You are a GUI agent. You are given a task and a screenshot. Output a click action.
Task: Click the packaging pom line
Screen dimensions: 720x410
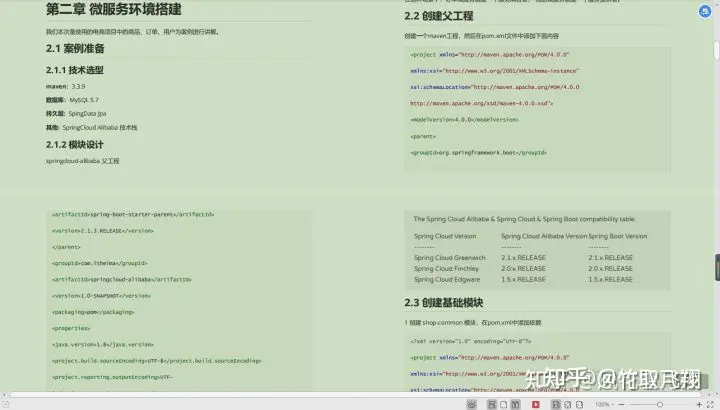(x=93, y=312)
